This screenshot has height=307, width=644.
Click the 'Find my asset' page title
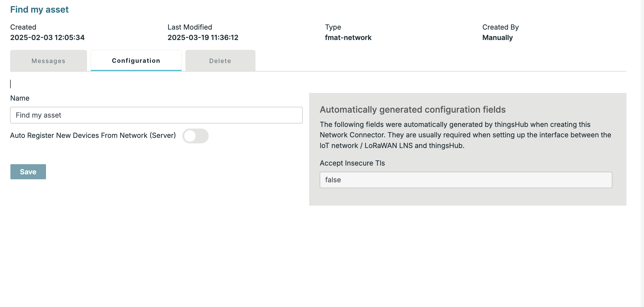pos(39,10)
